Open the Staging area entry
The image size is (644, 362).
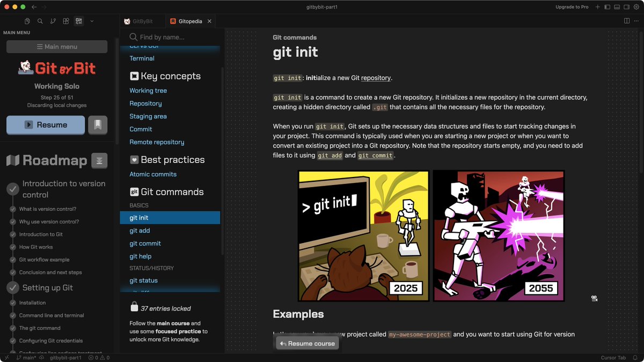148,116
